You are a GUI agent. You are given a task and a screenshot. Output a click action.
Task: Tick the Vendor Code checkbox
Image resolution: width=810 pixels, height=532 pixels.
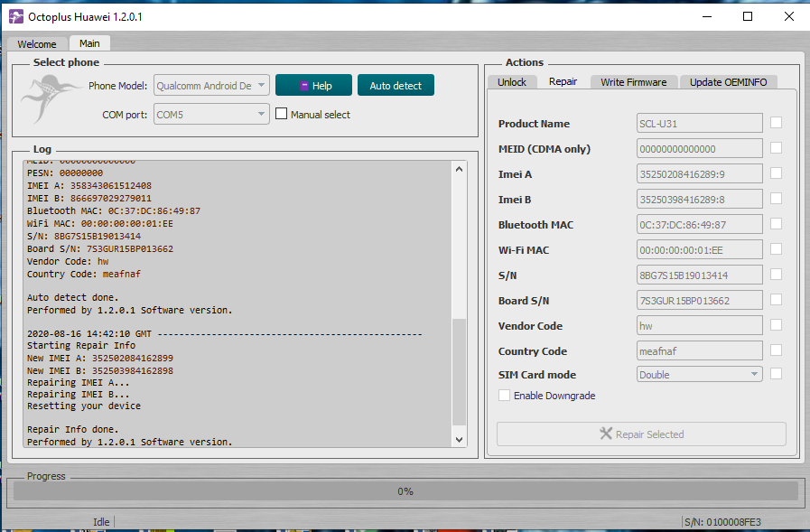pyautogui.click(x=776, y=325)
